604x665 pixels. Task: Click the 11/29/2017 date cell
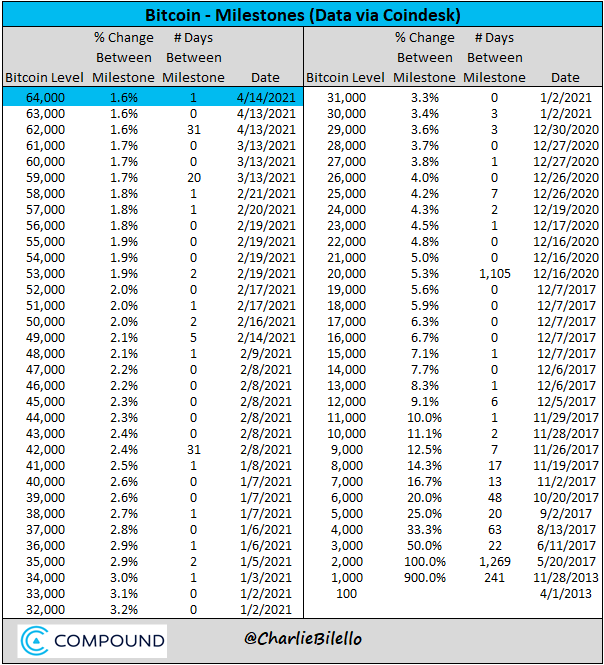coord(566,418)
